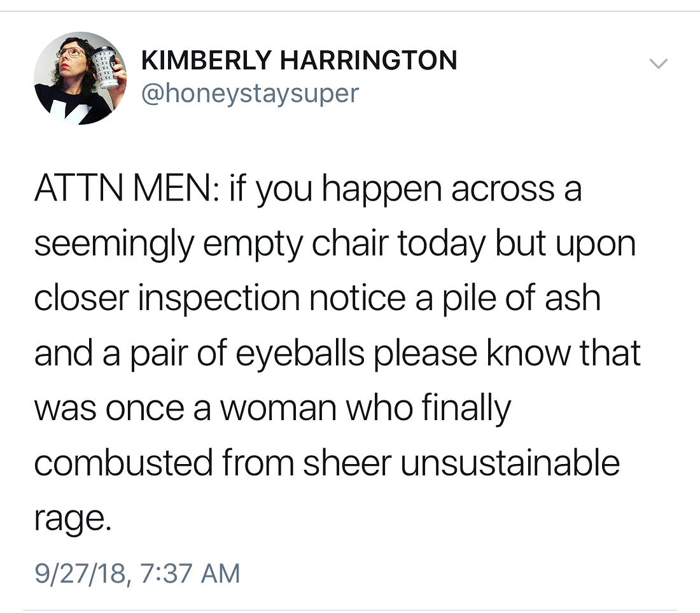Screen dimensions: 700x613
Task: Click the word 'eyeballs' in the tweet
Action: pos(300,353)
